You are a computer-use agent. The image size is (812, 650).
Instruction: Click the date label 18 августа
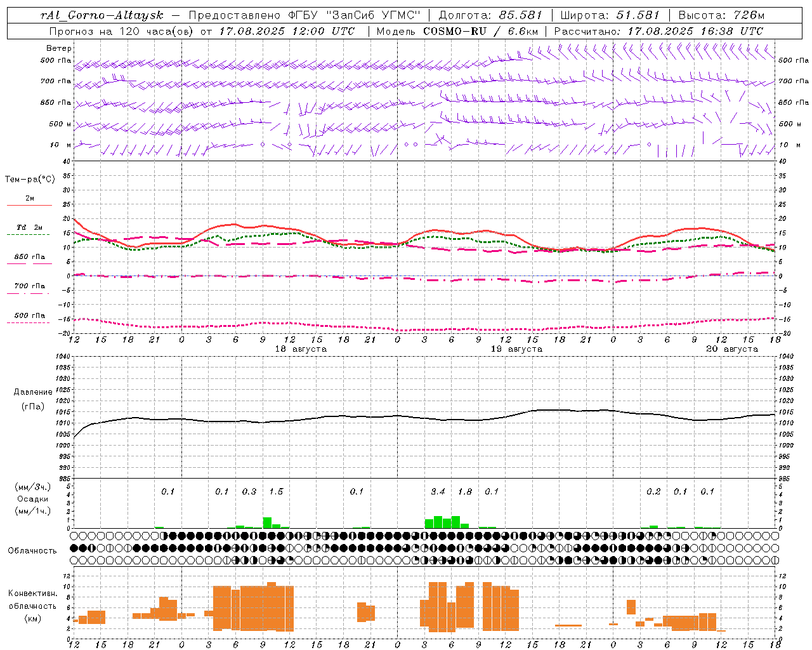pyautogui.click(x=301, y=349)
